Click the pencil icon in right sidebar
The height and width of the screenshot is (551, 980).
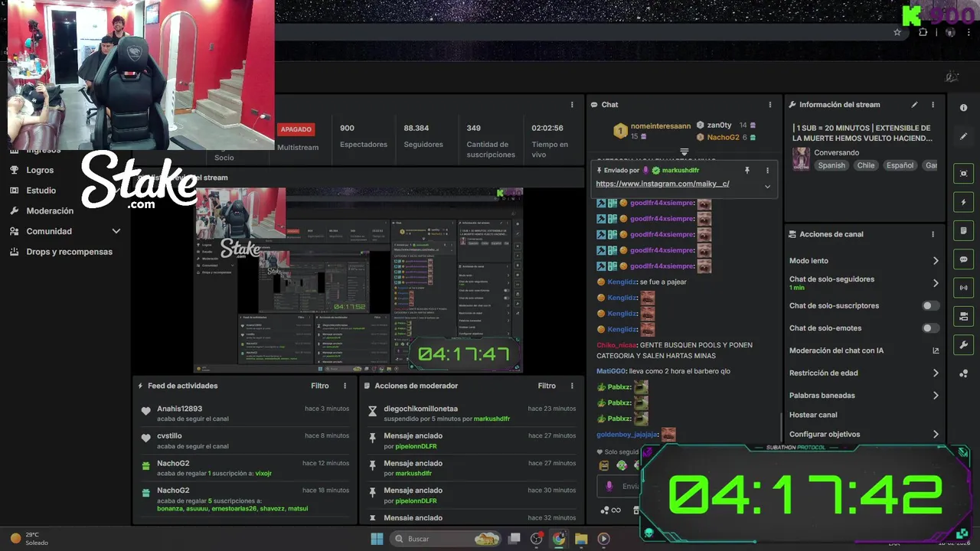click(x=963, y=136)
